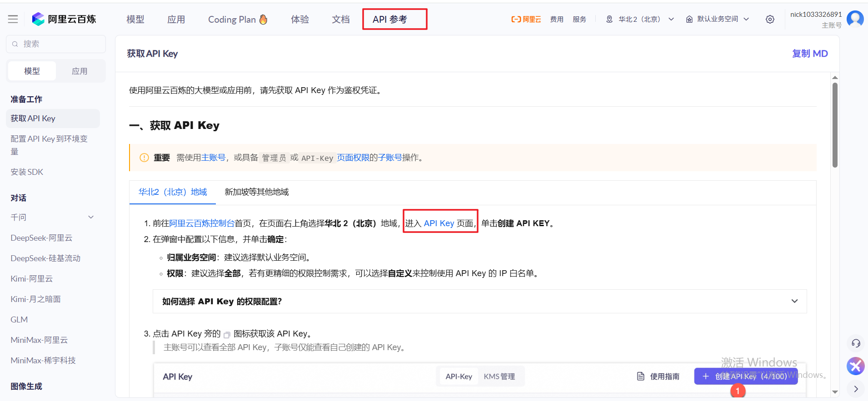Image resolution: width=868 pixels, height=401 pixels.
Task: Switch to the API-Key tab
Action: point(459,376)
